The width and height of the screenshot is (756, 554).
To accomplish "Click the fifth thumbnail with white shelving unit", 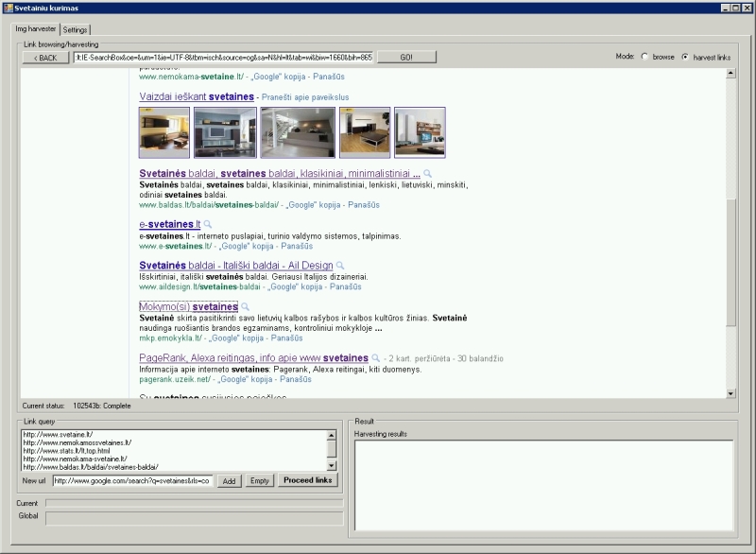I will pos(420,132).
